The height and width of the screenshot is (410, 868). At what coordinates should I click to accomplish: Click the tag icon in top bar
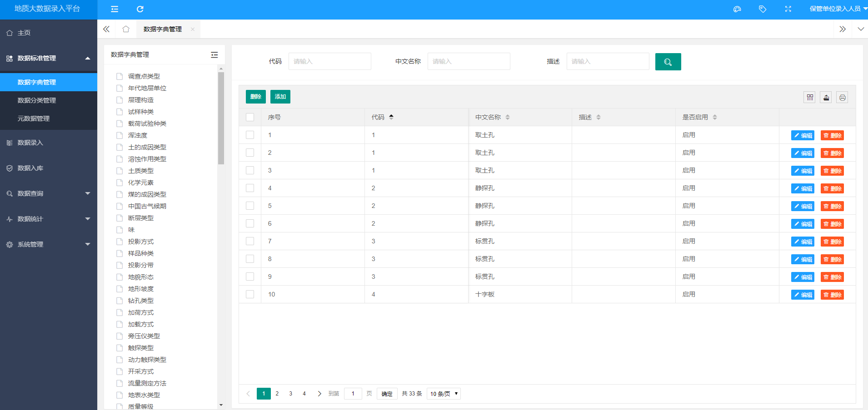[763, 9]
